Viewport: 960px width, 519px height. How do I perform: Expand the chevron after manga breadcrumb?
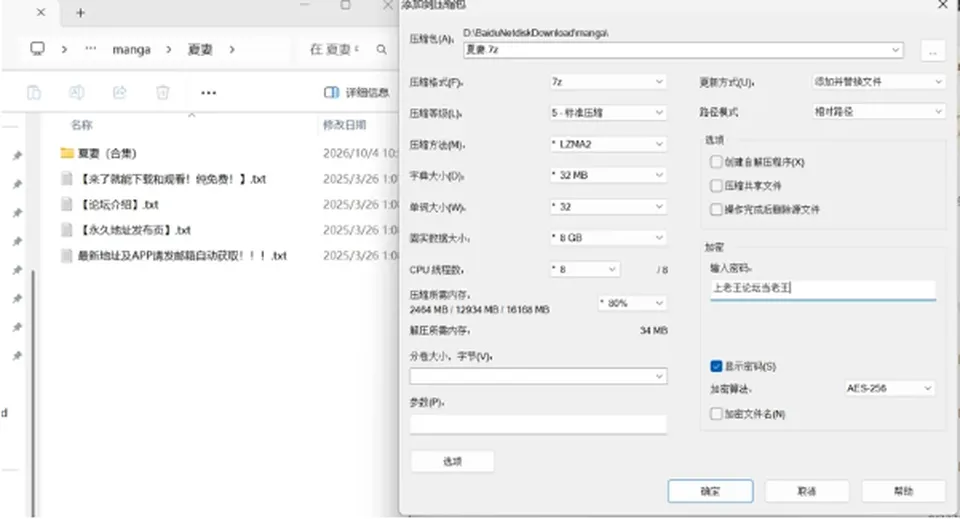pyautogui.click(x=169, y=50)
